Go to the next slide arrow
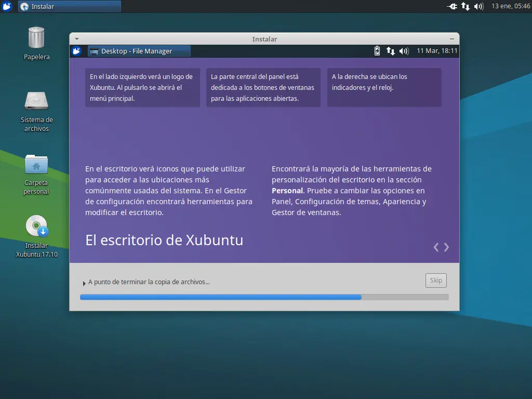532x399 pixels. tap(446, 247)
